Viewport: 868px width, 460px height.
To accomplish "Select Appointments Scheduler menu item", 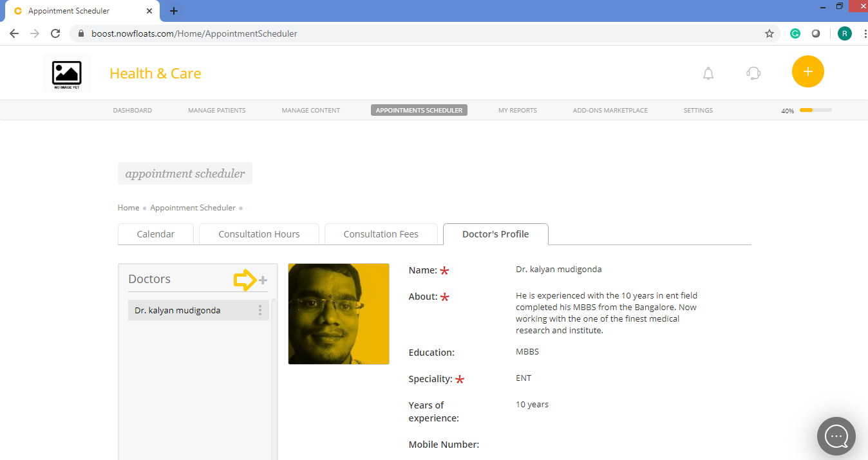I will 419,110.
